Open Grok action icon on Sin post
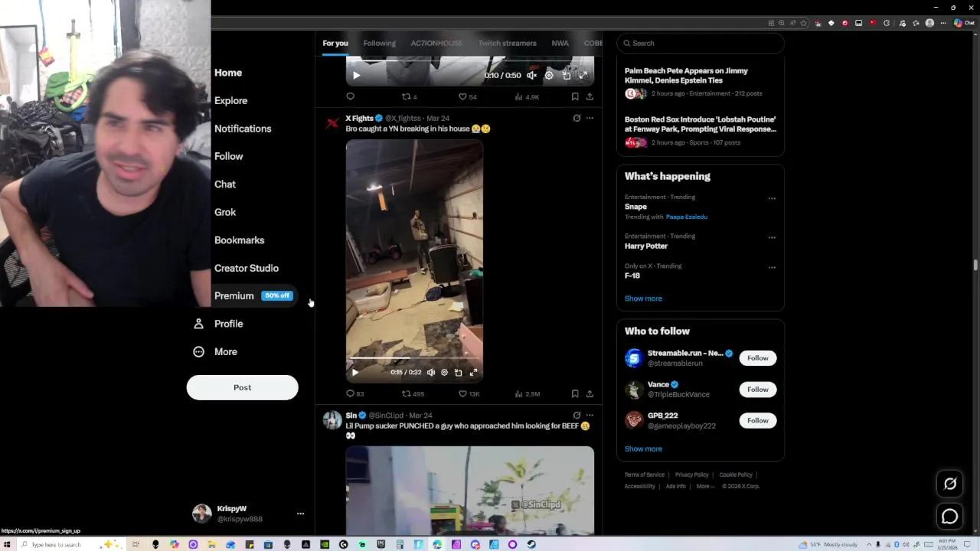The height and width of the screenshot is (551, 980). [577, 416]
